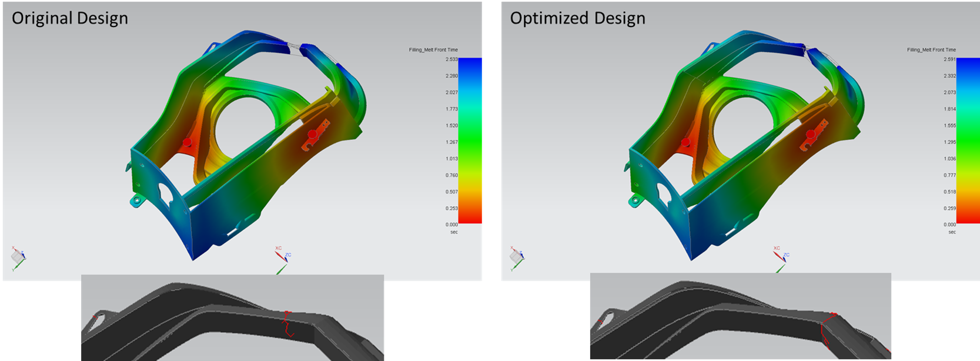Open the weld line close-up below Original Design
The height and width of the screenshot is (361, 980).
coord(232,317)
